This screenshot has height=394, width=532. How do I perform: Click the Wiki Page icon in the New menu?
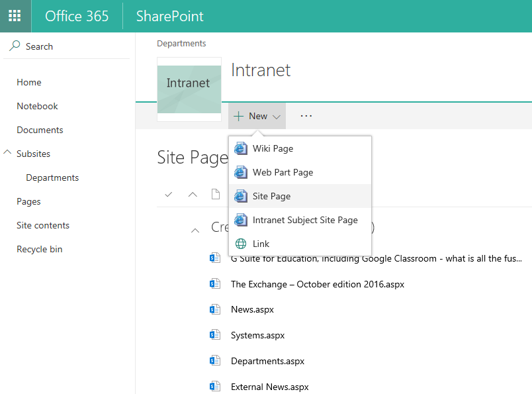pos(241,148)
